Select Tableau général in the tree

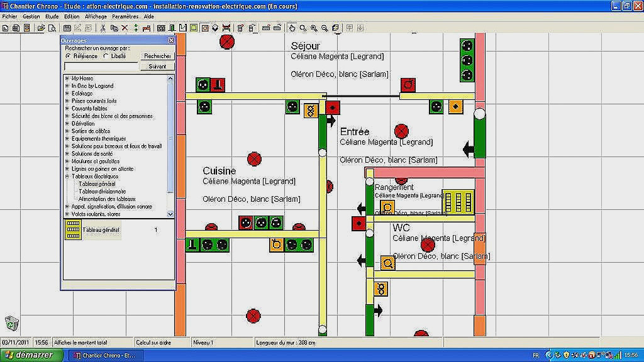point(97,184)
